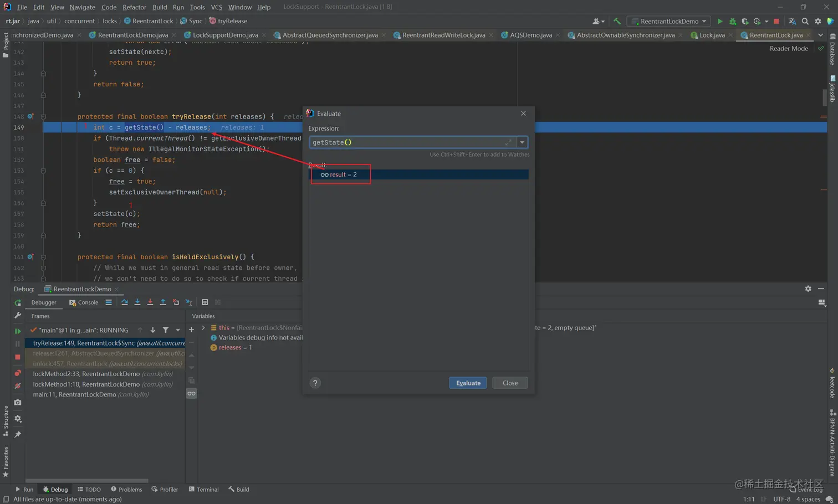Screen dimensions: 838x504
Task: Open the profiler run dropdown arrow
Action: click(x=767, y=22)
